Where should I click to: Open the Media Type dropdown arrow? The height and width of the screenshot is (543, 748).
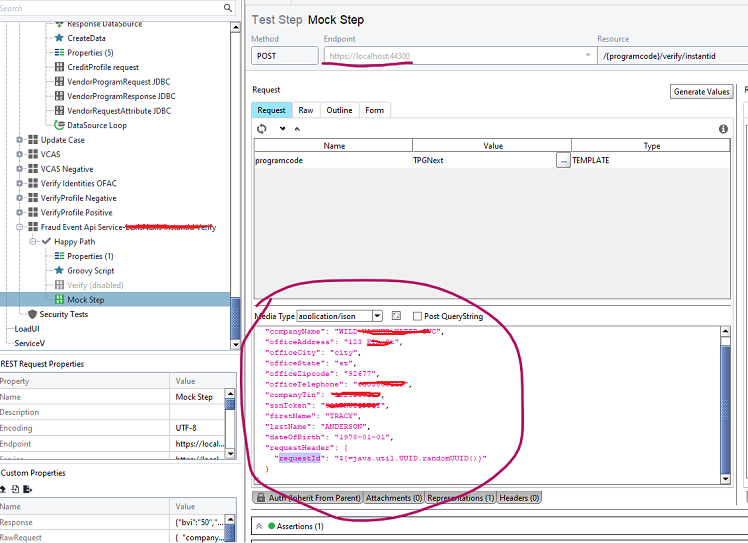point(377,316)
